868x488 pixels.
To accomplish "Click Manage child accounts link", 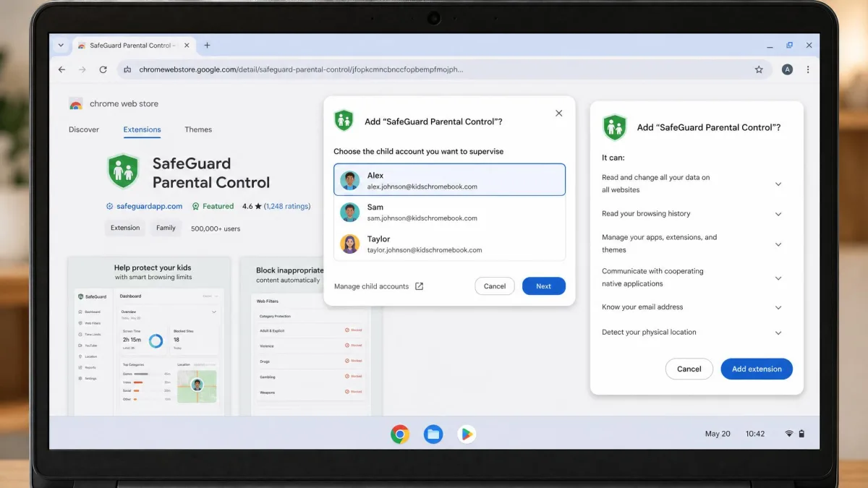I will click(371, 286).
